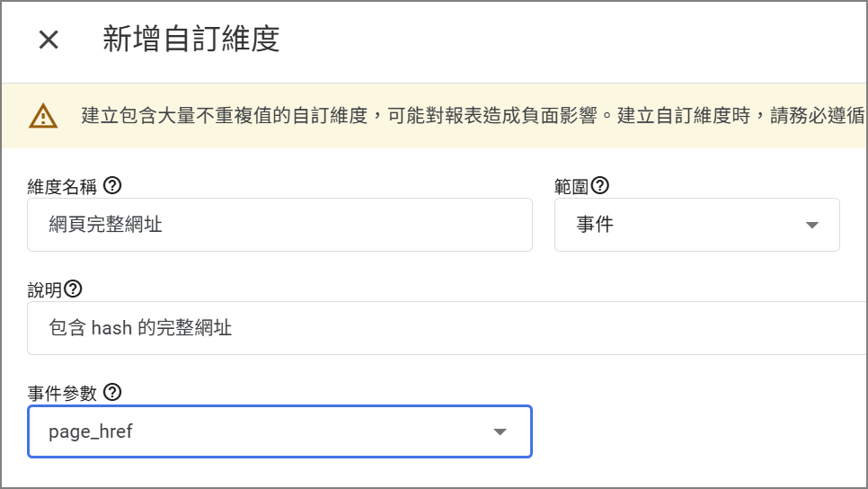
Task: Expand the page_href combo box arrow
Action: (x=500, y=432)
